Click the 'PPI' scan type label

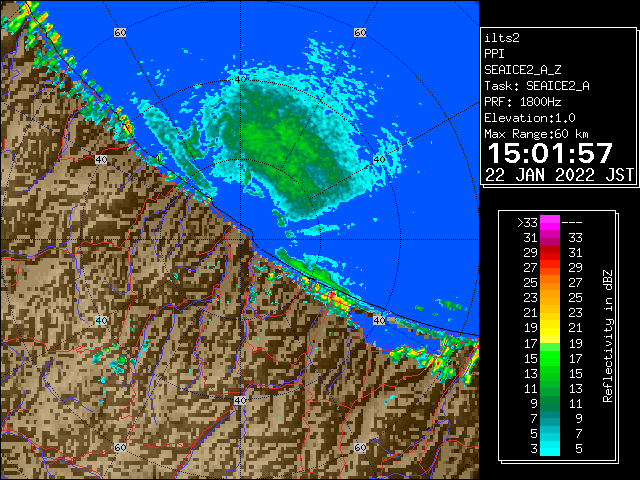pos(494,54)
